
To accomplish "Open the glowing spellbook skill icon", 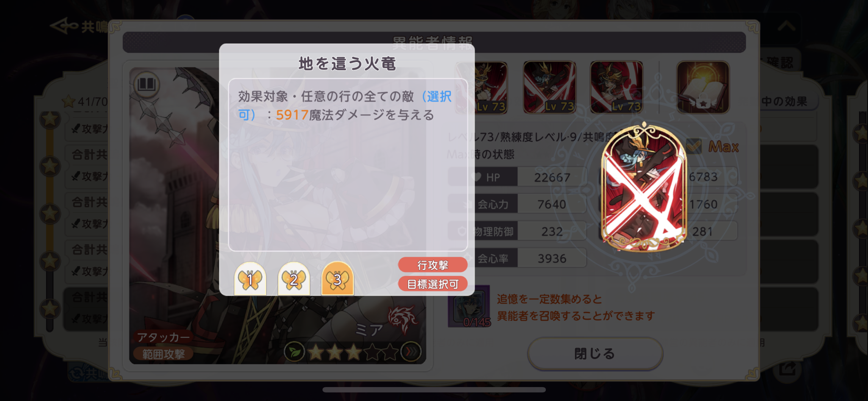I will coord(703,87).
